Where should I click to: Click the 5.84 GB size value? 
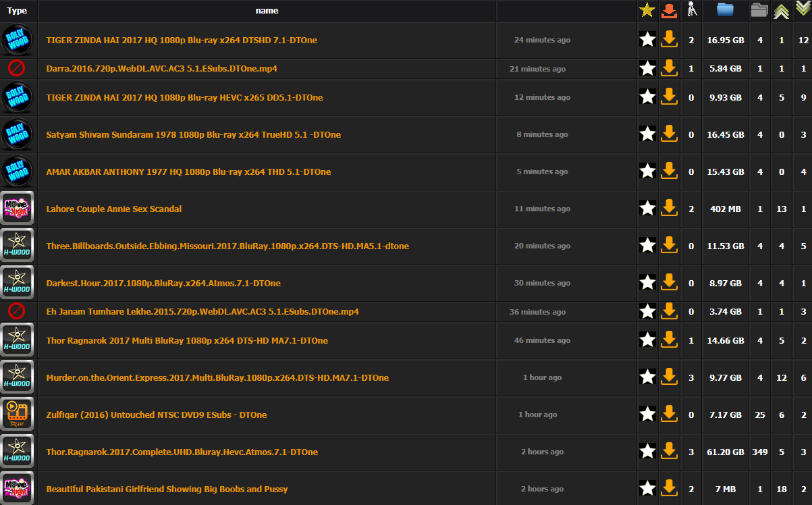pos(726,68)
